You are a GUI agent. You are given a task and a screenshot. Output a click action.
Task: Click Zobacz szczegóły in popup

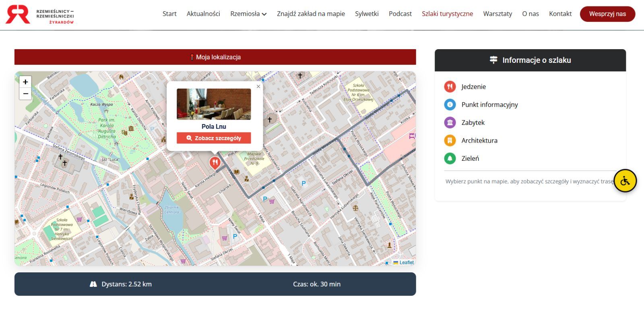click(214, 138)
